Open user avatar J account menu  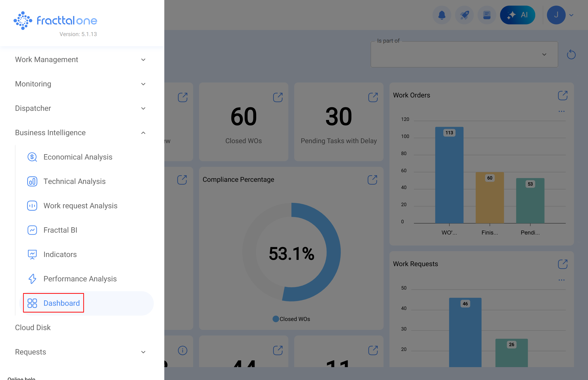pyautogui.click(x=556, y=15)
